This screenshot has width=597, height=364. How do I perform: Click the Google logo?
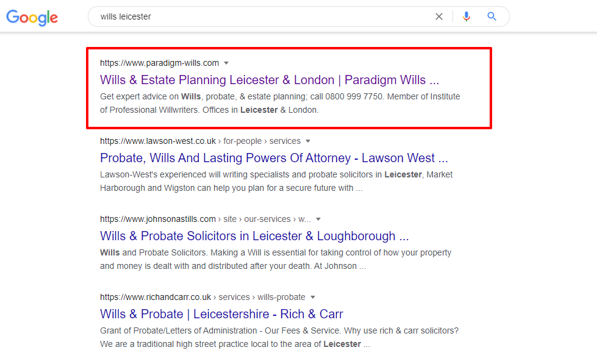pos(32,17)
